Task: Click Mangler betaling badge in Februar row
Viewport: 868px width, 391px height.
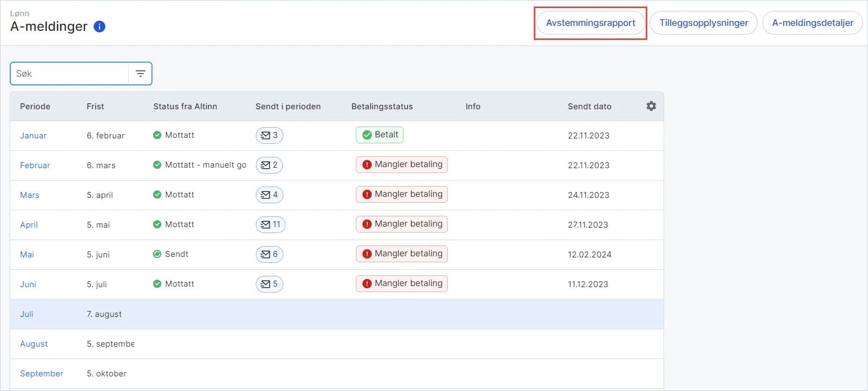Action: point(402,164)
